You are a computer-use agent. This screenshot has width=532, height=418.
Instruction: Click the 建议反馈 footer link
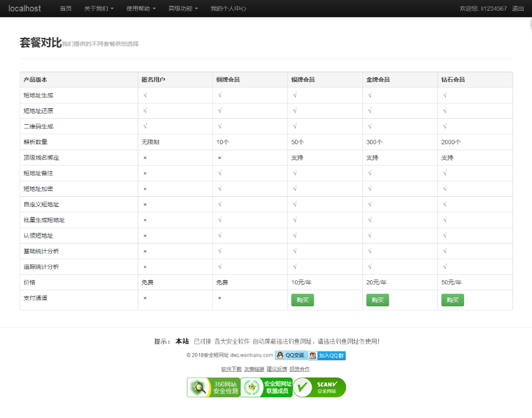tap(277, 369)
